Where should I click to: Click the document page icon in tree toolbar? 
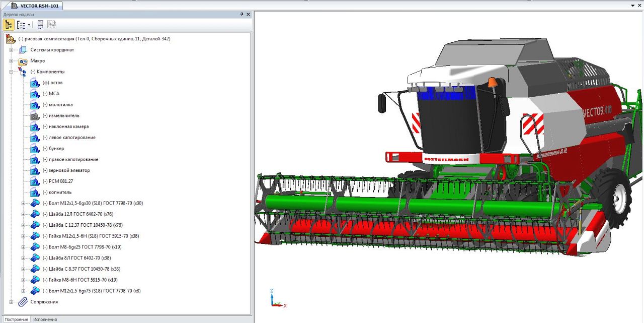click(40, 25)
